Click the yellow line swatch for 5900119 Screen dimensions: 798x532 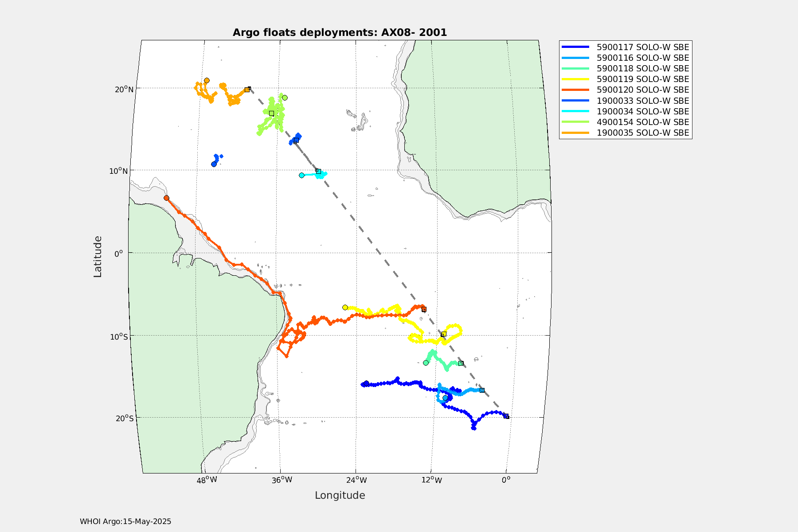click(575, 79)
